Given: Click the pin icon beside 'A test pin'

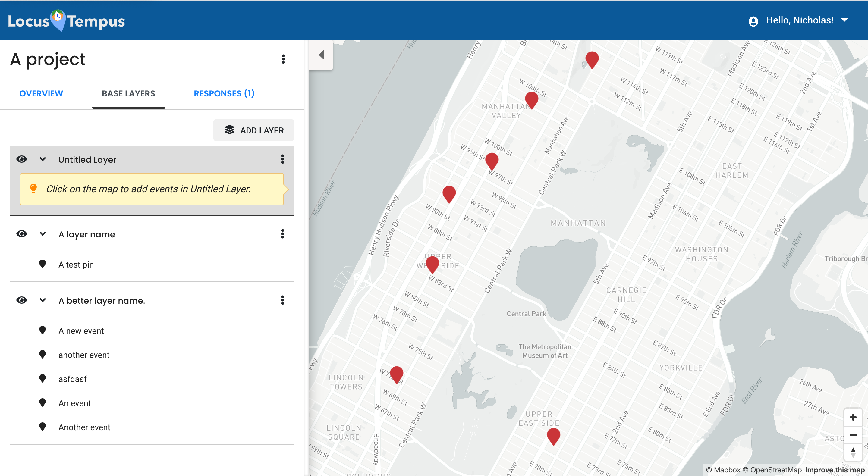Looking at the screenshot, I should [x=42, y=264].
